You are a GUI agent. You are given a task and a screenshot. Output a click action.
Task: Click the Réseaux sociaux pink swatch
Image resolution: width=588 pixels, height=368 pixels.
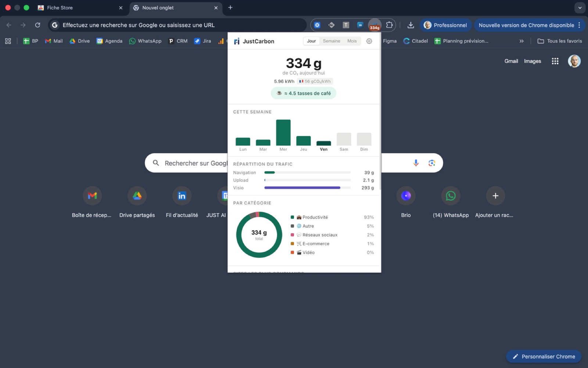pyautogui.click(x=292, y=235)
